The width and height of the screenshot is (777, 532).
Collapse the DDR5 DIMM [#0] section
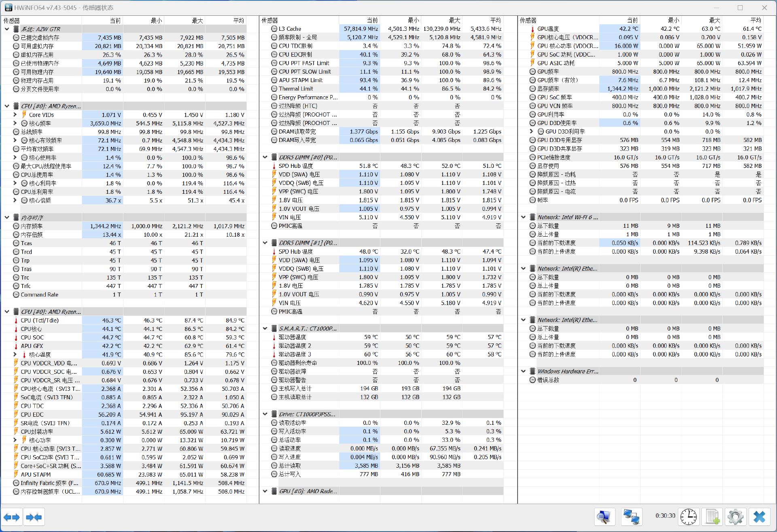pos(265,157)
